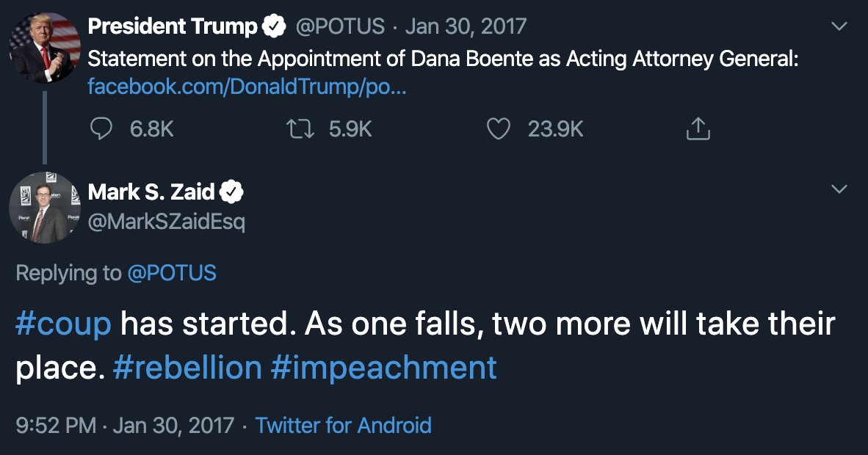Click the Mark S. Zaid display name
Viewport: 868px width, 455px height.
point(151,192)
